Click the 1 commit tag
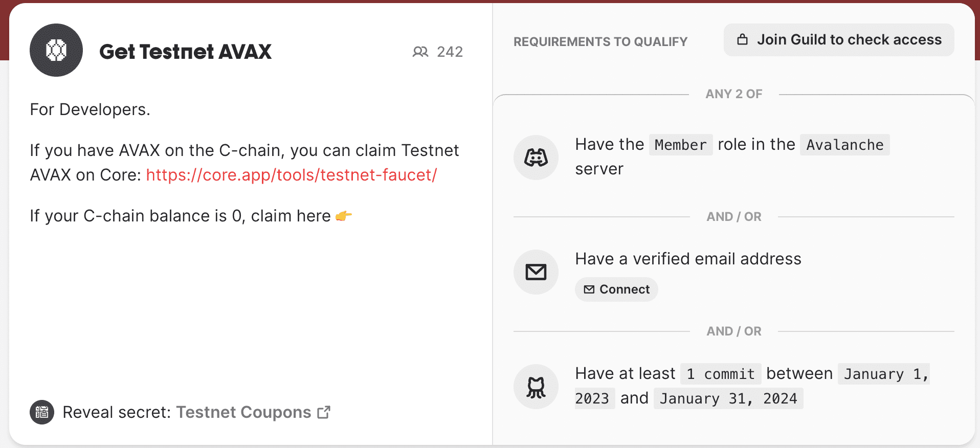This screenshot has width=980, height=448. pos(720,374)
